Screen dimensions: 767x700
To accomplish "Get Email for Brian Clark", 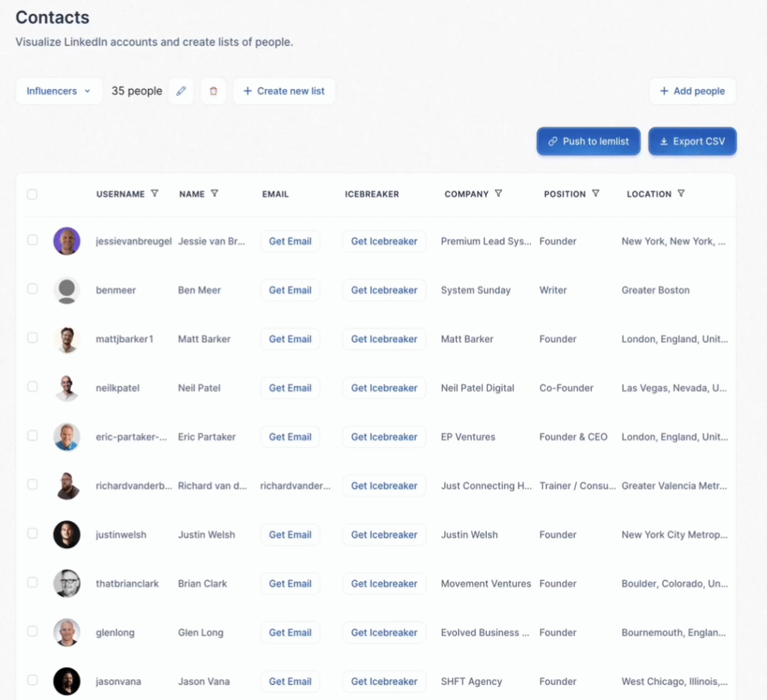I will (290, 583).
